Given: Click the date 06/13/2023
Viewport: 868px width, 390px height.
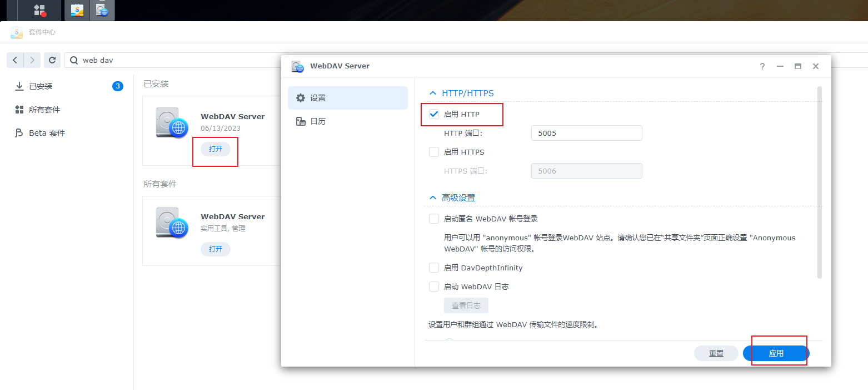Looking at the screenshot, I should (221, 129).
